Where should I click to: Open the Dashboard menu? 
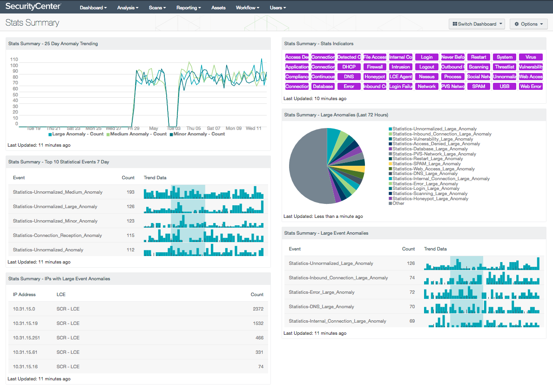coord(93,7)
